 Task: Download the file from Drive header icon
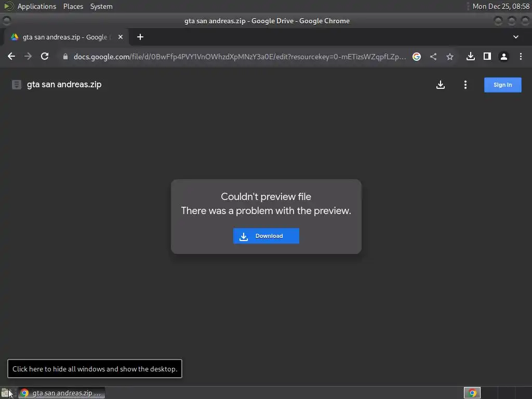tap(441, 85)
